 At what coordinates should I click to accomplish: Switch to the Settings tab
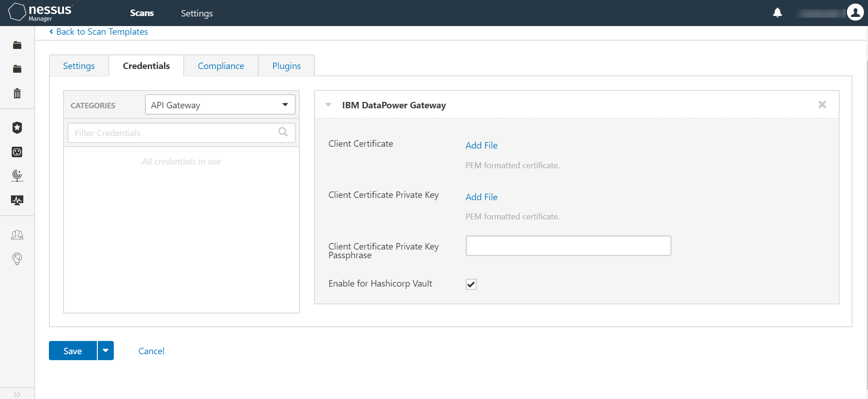coord(79,66)
